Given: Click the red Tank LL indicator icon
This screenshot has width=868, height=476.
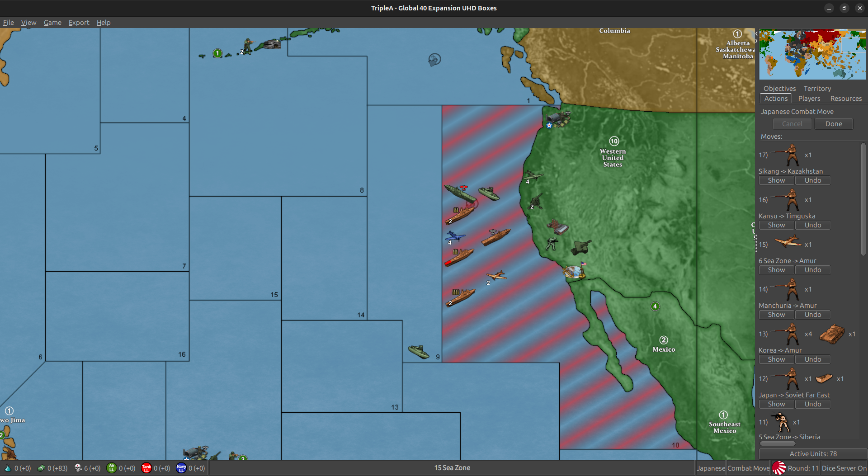Looking at the screenshot, I should tap(146, 468).
